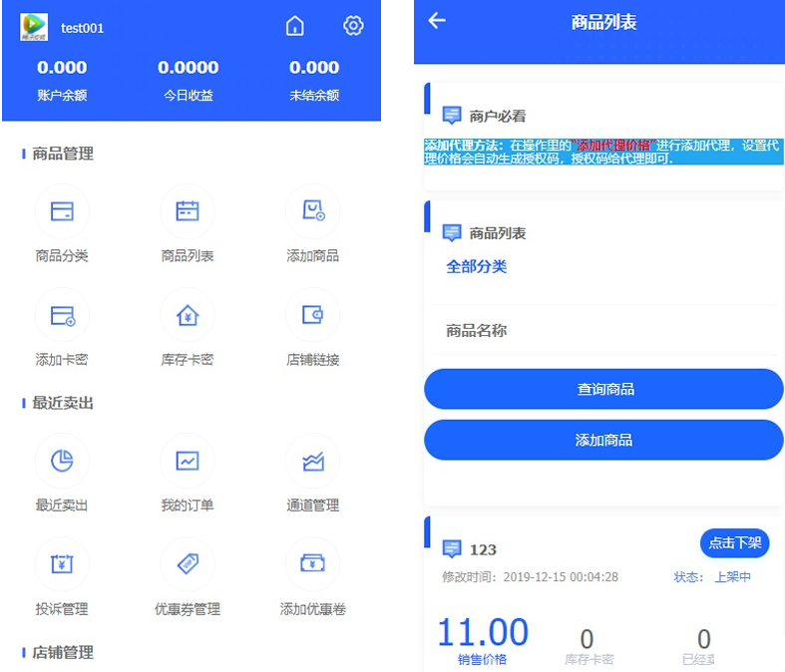Click the 库存卡密 count under product 123
Screen dimensions: 785x672
[x=587, y=639]
